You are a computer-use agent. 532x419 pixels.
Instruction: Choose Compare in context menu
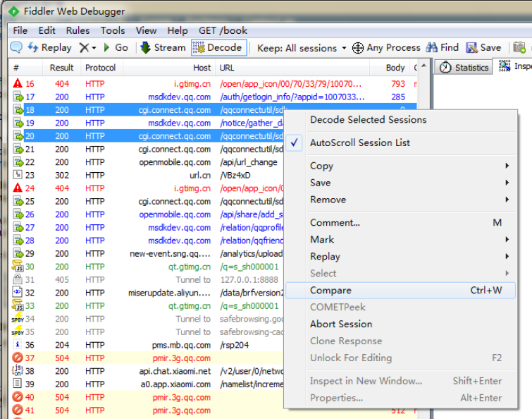pyautogui.click(x=400, y=291)
